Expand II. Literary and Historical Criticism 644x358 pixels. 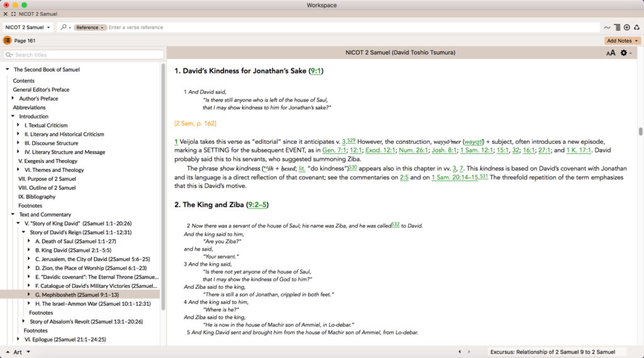click(x=18, y=134)
